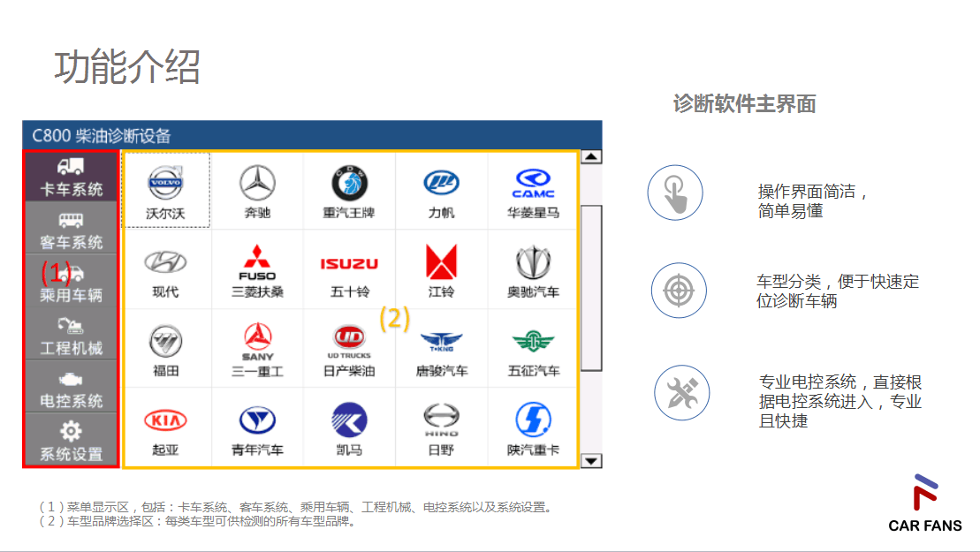Click the scrollbar up arrow
Viewport: 980px width, 552px height.
tap(591, 156)
